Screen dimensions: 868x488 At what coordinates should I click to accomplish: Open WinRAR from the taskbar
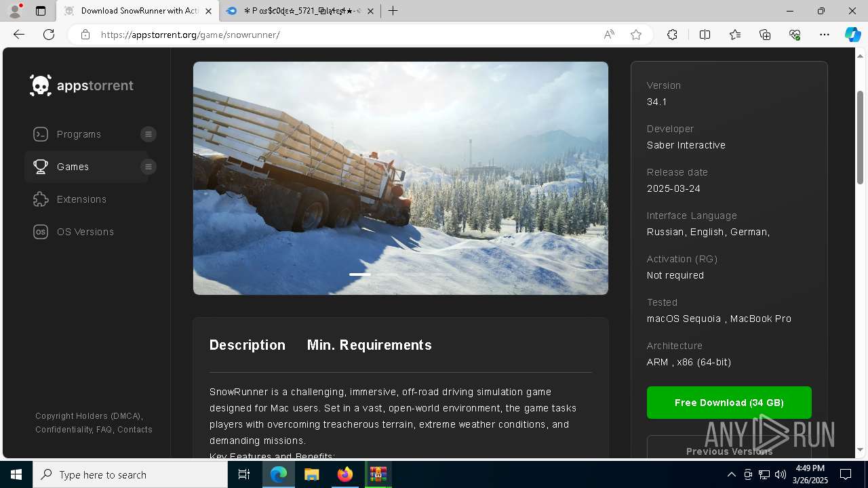[378, 474]
